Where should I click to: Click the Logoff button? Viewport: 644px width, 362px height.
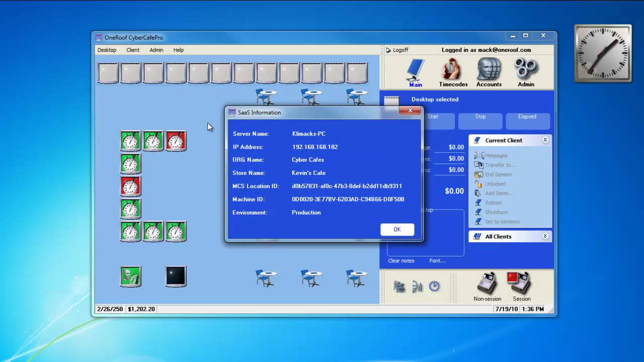click(397, 50)
